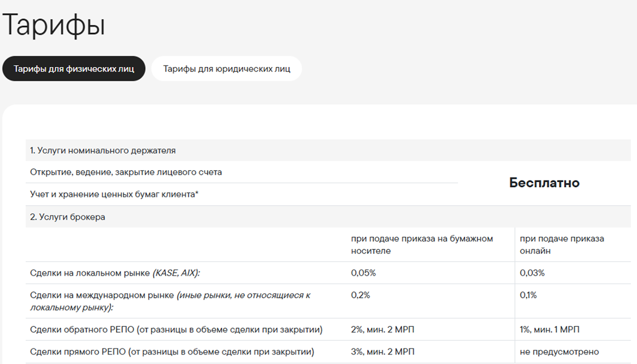
Task: Click the 0,2% international market fee
Action: point(360,295)
